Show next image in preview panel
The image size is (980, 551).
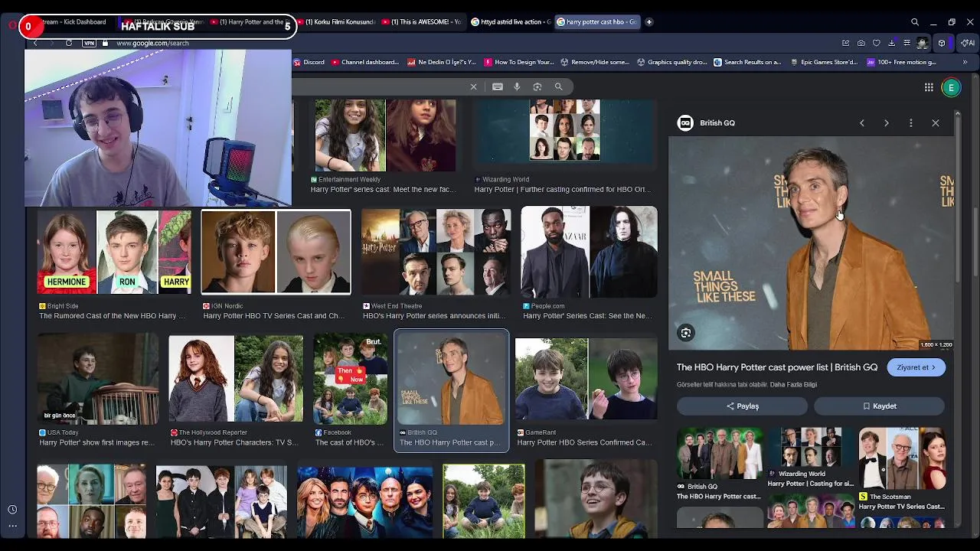pyautogui.click(x=887, y=122)
